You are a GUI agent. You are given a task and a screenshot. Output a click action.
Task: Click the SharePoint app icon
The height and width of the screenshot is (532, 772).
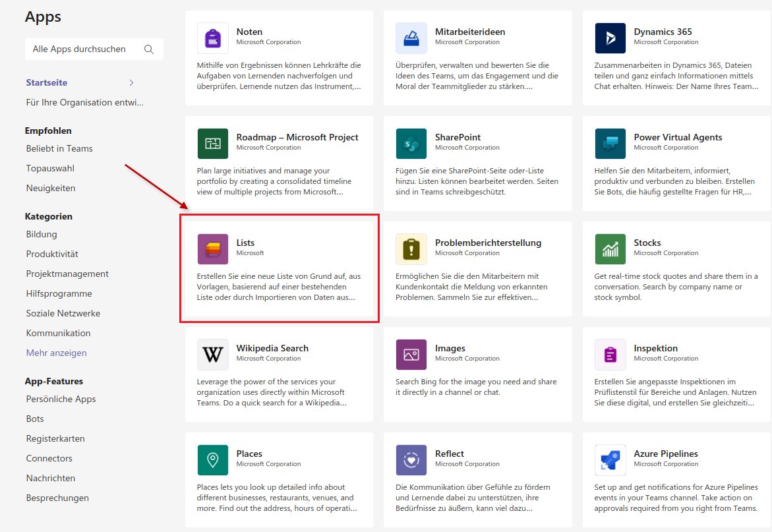point(411,144)
